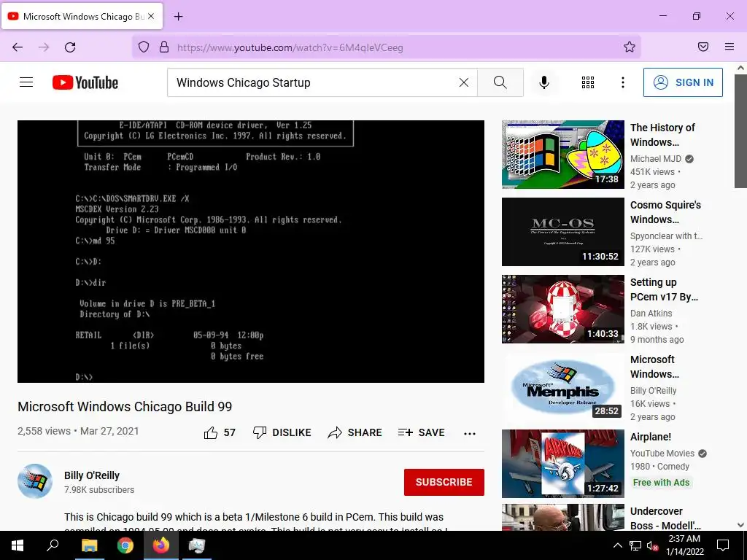The height and width of the screenshot is (560, 747).
Task: Click the magnifier search button
Action: (x=500, y=82)
